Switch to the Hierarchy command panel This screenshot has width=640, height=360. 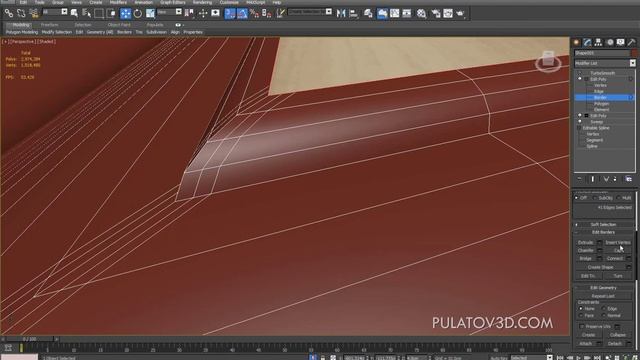598,42
